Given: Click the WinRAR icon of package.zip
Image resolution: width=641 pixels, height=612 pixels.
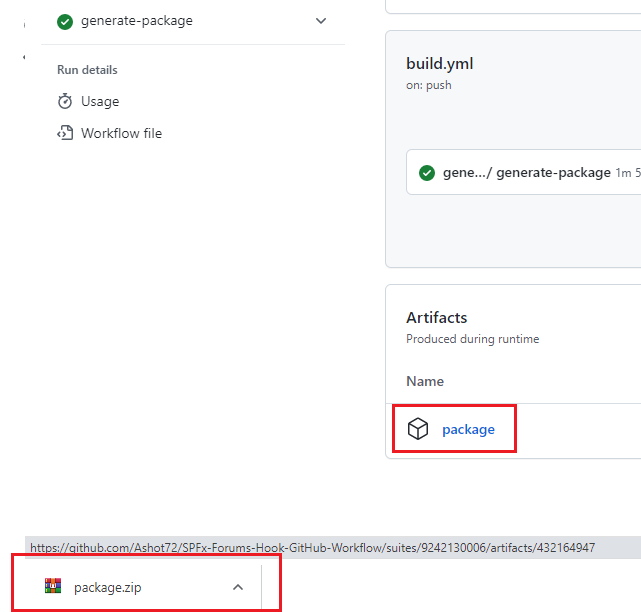Looking at the screenshot, I should 53,587.
